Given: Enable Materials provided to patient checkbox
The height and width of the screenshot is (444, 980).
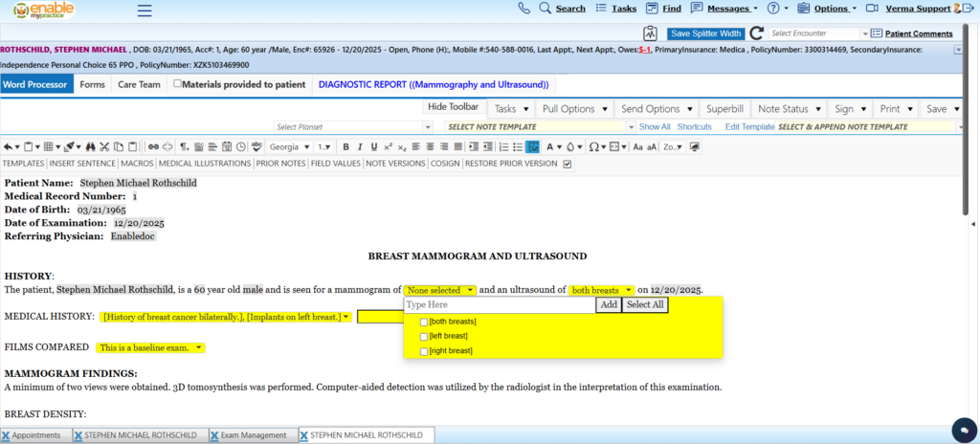Looking at the screenshot, I should tap(177, 84).
